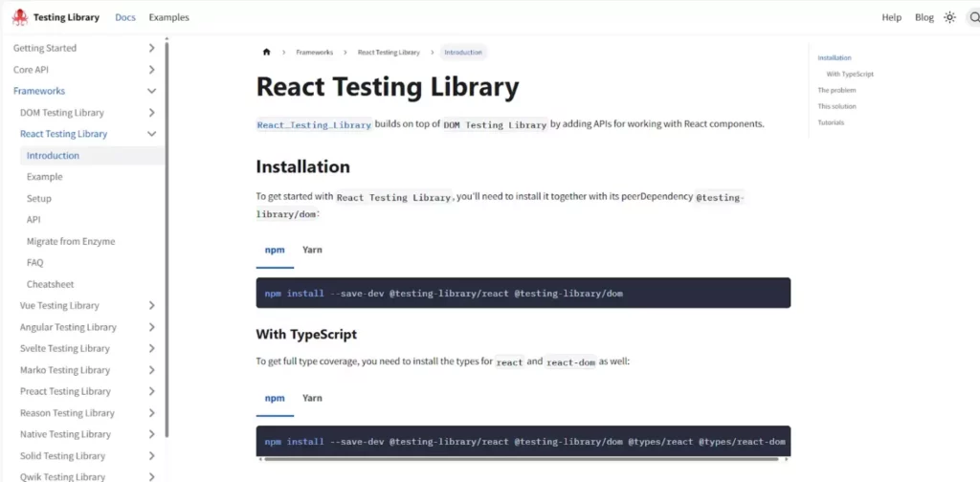980x482 pixels.
Task: Click the Testing Library octopus logo
Action: click(x=20, y=17)
